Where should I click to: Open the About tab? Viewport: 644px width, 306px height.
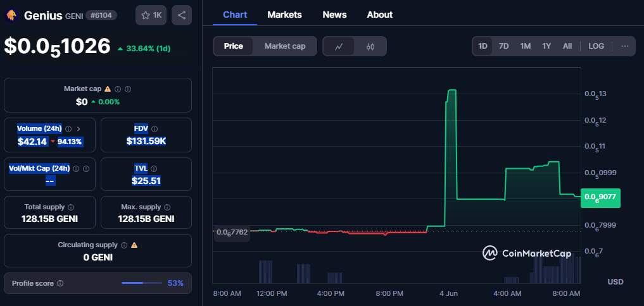tap(379, 15)
